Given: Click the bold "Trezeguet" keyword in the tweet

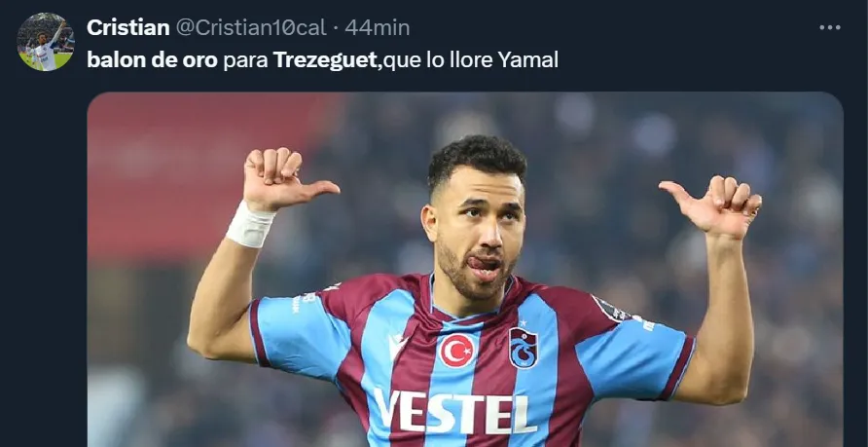Looking at the screenshot, I should click(x=325, y=60).
